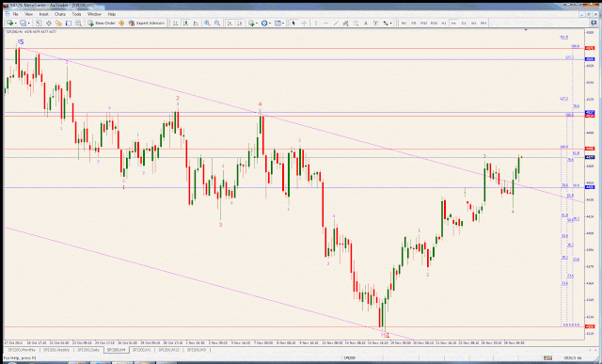Open the SPI200,H1 chart tab
This screenshot has height=364, width=602.
tap(143, 350)
